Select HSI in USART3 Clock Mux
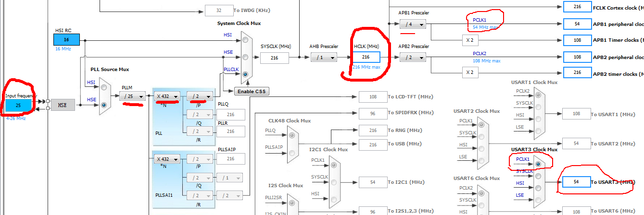 click(x=538, y=188)
